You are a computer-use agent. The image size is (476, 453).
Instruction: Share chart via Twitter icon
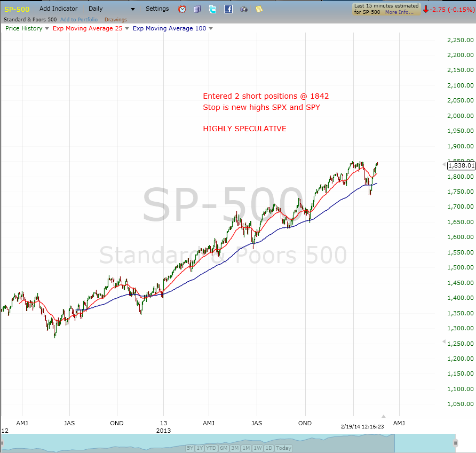[213, 9]
